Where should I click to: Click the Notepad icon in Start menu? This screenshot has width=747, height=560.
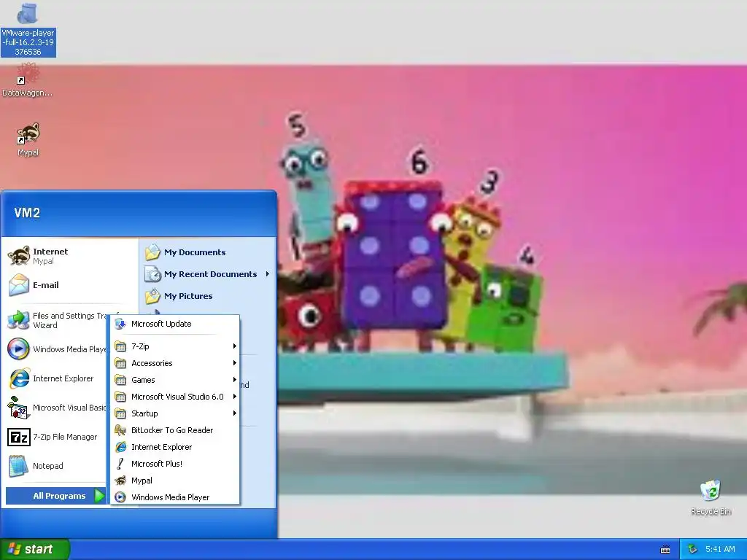point(18,466)
